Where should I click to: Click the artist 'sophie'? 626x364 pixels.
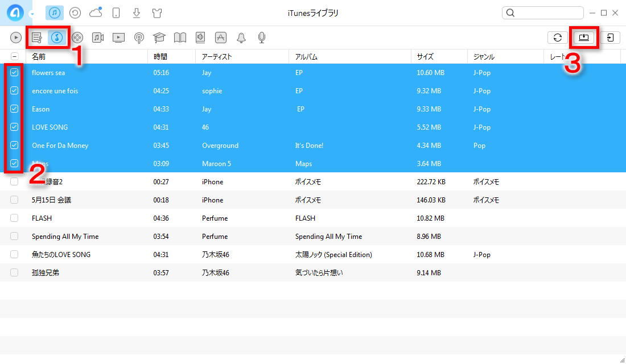tap(212, 91)
